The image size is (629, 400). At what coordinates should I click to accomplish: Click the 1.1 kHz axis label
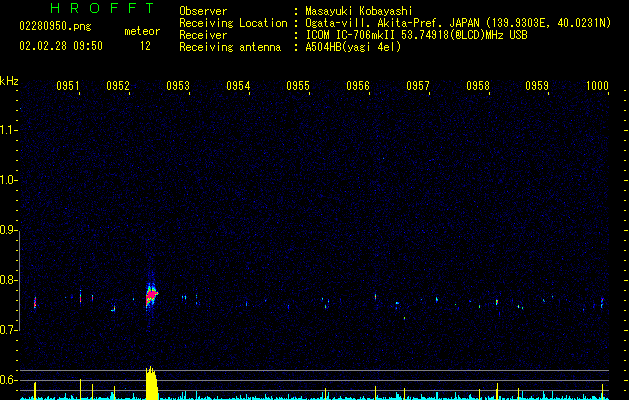click(8, 130)
